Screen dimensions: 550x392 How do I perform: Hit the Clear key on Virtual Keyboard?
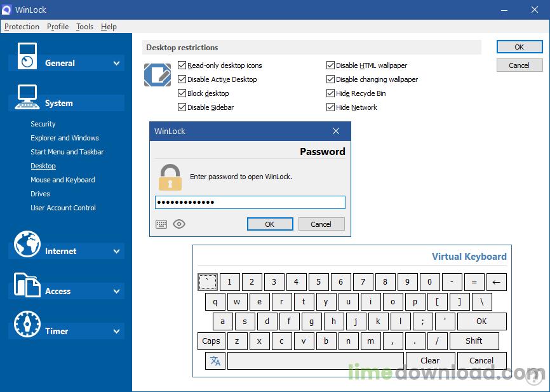click(x=430, y=361)
